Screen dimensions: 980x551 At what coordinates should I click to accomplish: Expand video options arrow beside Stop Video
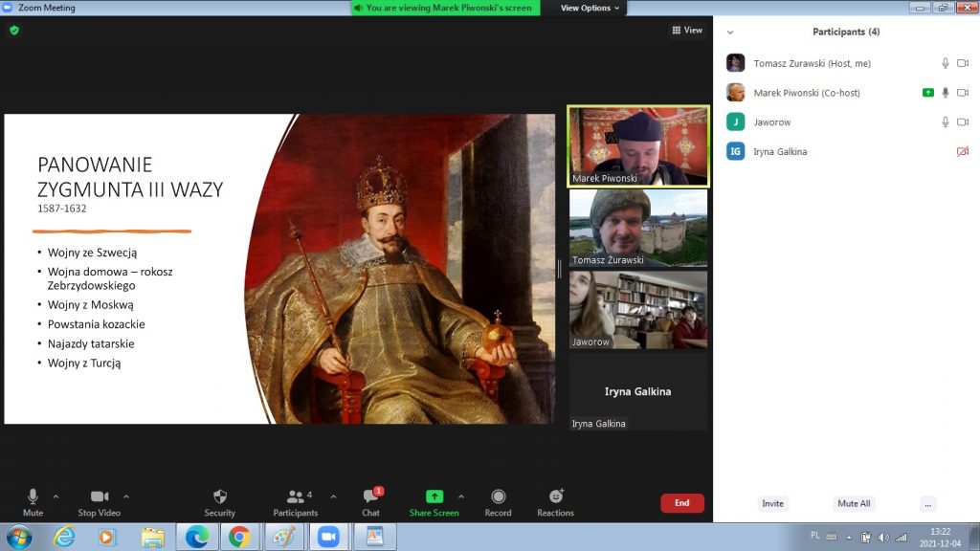point(126,496)
